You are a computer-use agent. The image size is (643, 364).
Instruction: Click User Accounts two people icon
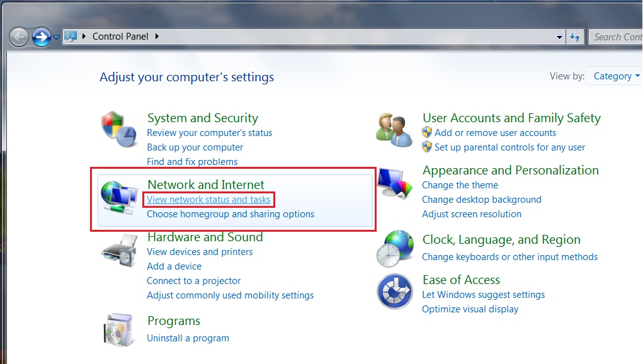(x=394, y=130)
